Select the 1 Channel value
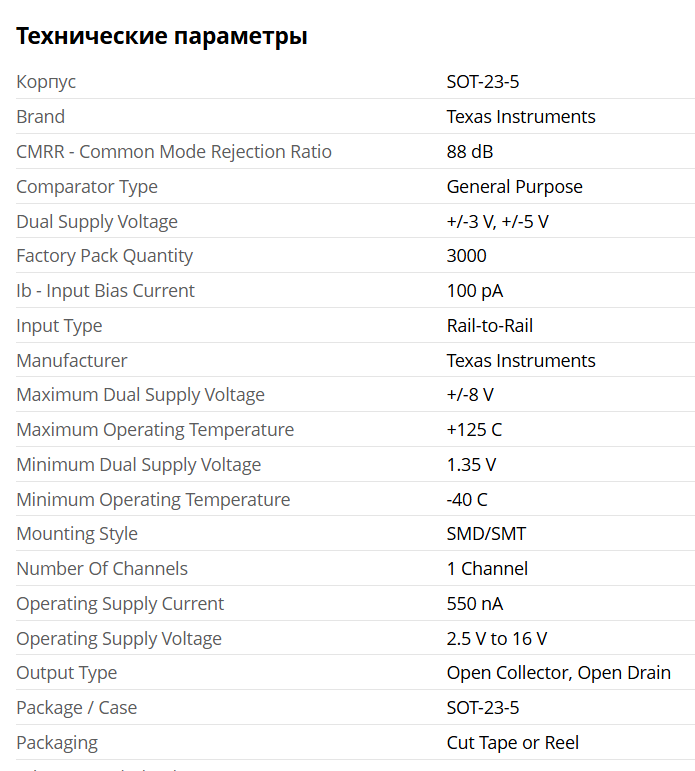Viewport: 695px width, 771px height. click(487, 569)
